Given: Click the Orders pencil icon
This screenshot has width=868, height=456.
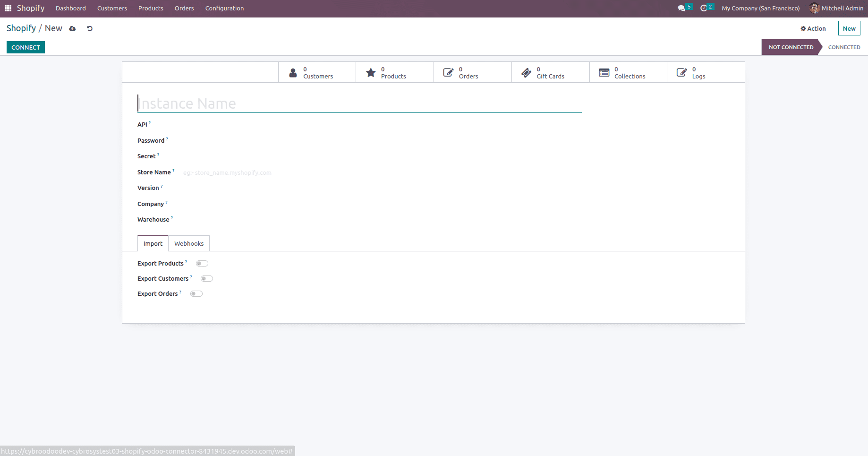Looking at the screenshot, I should pyautogui.click(x=448, y=73).
